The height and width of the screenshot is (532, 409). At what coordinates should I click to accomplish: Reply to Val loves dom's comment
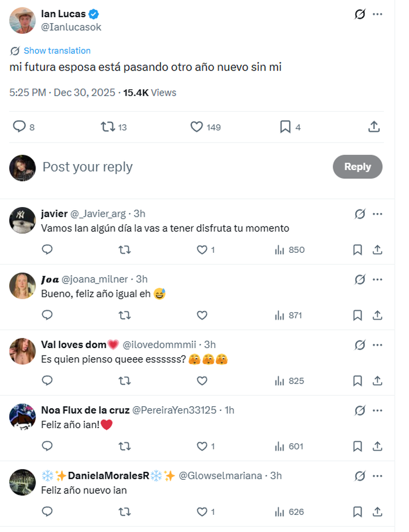click(x=47, y=381)
